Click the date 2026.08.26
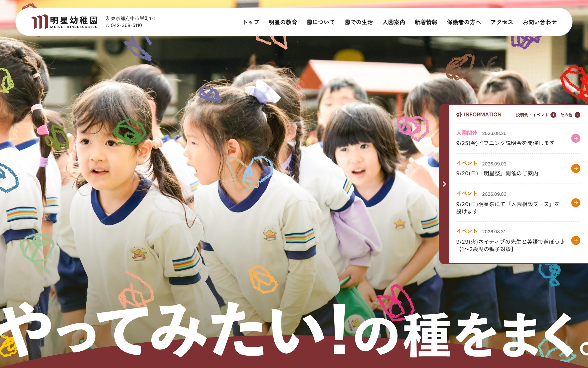The width and height of the screenshot is (588, 368). pyautogui.click(x=494, y=133)
